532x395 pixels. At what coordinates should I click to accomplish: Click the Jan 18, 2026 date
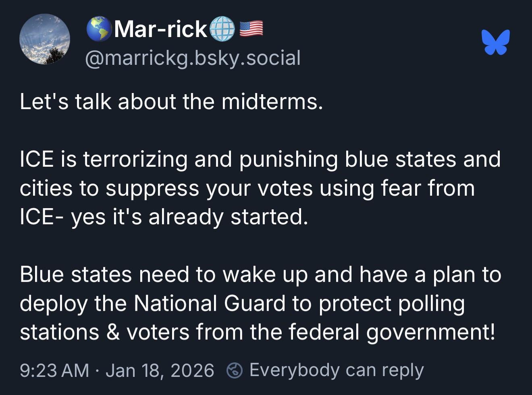click(160, 370)
